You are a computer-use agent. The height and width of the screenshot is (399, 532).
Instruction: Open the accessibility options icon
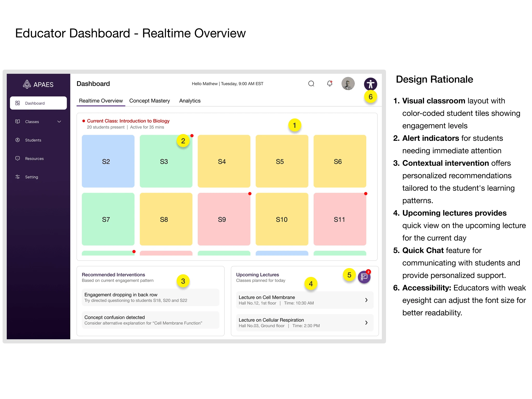pos(370,84)
